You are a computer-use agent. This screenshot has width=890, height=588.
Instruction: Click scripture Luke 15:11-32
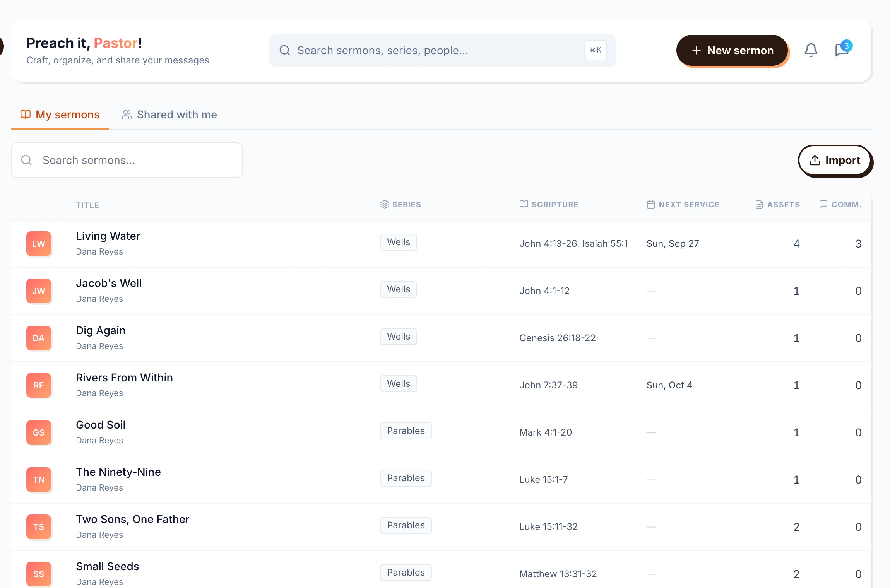(x=549, y=527)
